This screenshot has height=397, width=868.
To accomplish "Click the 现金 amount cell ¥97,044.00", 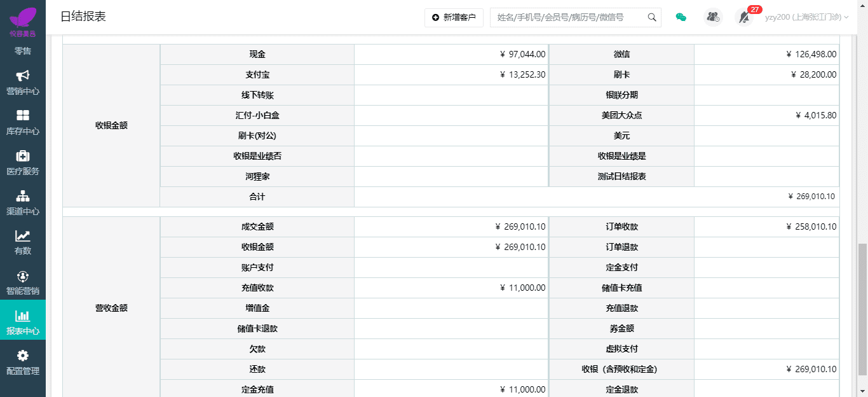I will [451, 55].
